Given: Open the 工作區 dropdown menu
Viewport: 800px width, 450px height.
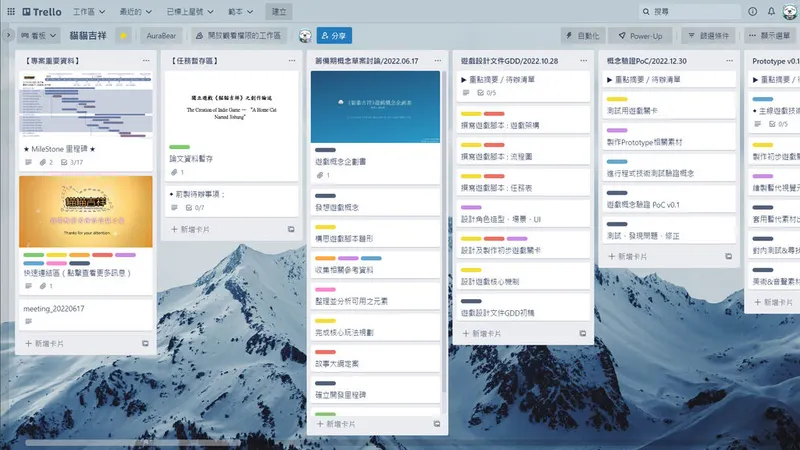Looking at the screenshot, I should [89, 11].
